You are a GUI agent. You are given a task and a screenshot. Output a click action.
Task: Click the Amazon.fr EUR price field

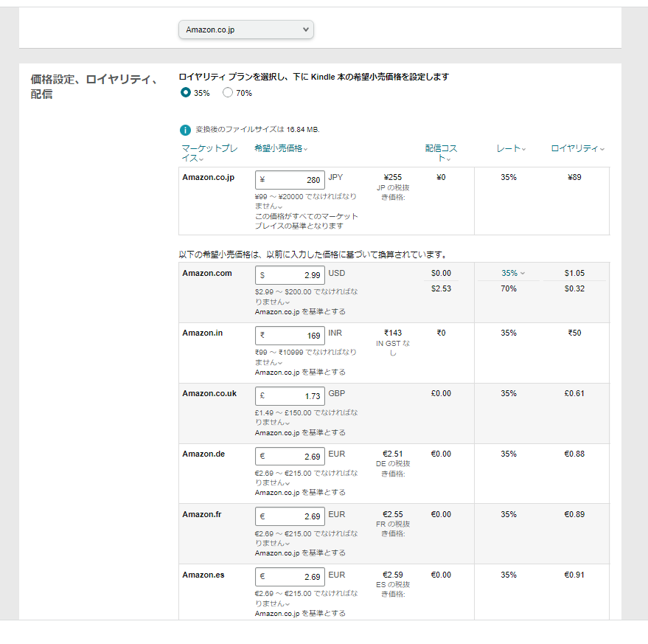pos(290,516)
